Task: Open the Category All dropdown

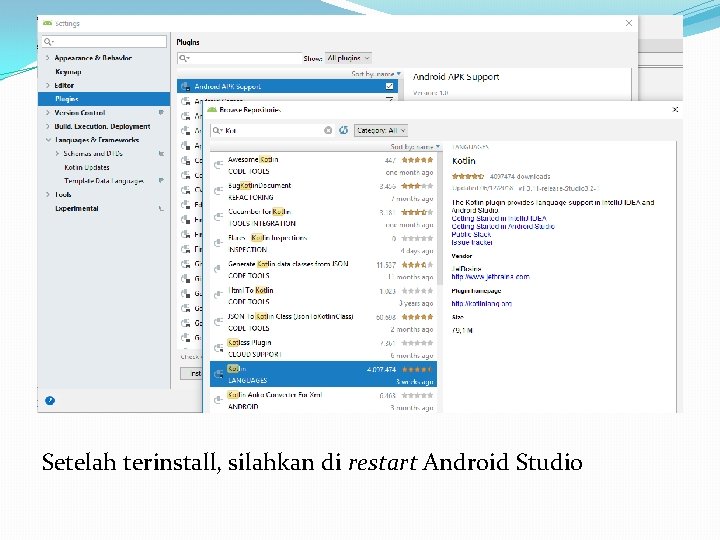Action: 381,130
